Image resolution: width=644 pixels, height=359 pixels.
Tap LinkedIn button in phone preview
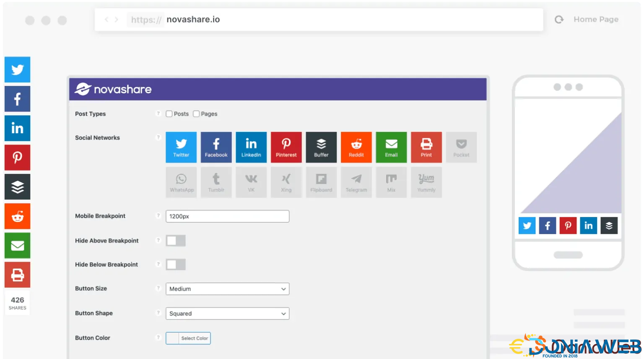click(589, 226)
